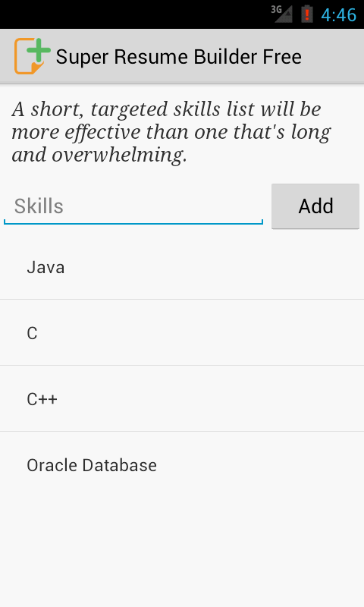The image size is (364, 607).
Task: Tap the low battery warning icon
Action: click(x=307, y=14)
